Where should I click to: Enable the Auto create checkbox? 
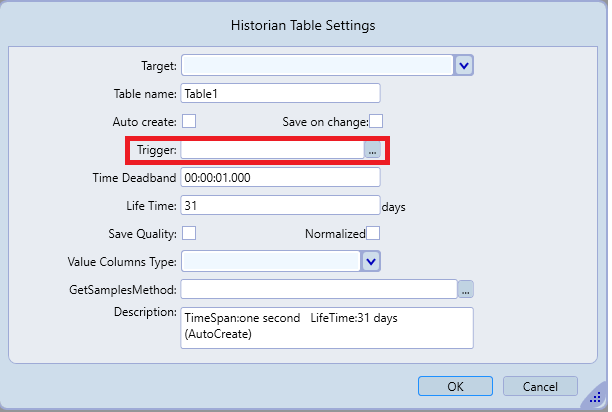coord(188,121)
